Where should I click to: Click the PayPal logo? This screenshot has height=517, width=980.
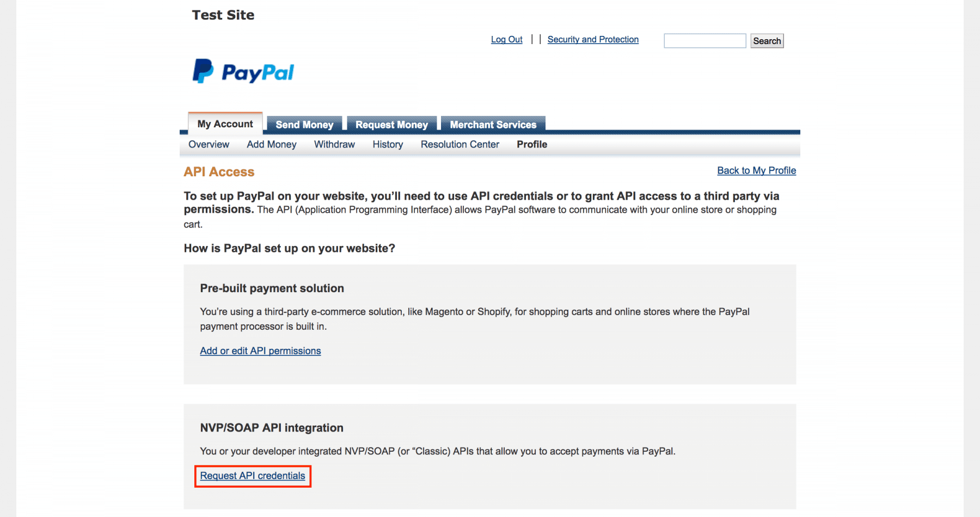point(243,71)
